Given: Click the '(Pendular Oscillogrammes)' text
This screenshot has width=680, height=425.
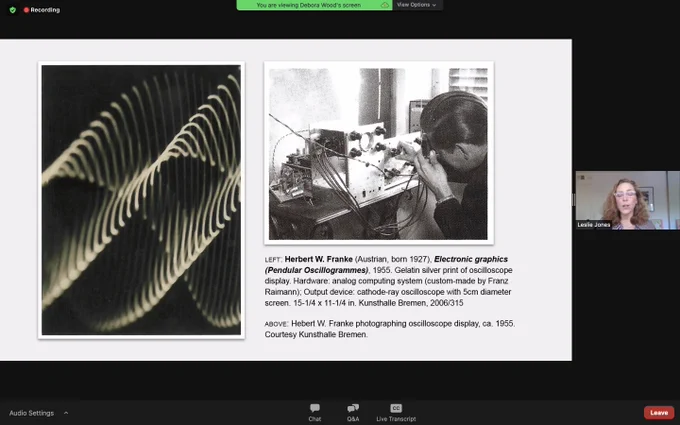Looking at the screenshot, I should point(317,270).
